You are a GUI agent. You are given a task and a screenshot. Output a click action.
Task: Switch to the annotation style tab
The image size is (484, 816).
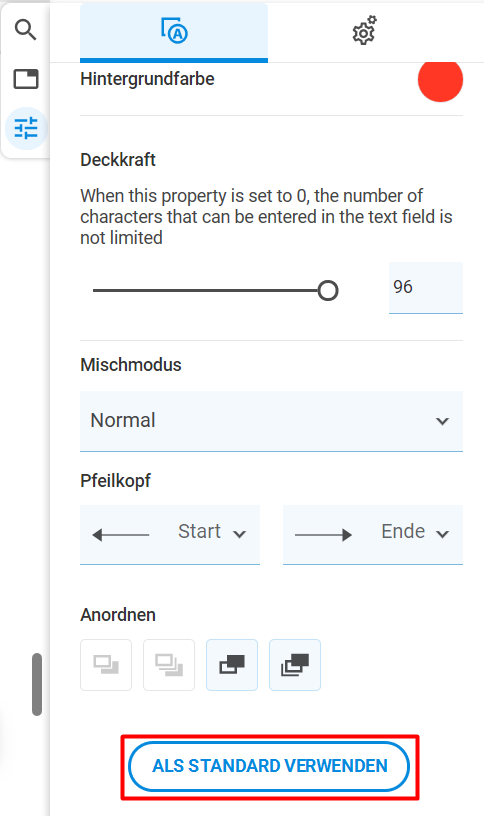click(x=174, y=32)
